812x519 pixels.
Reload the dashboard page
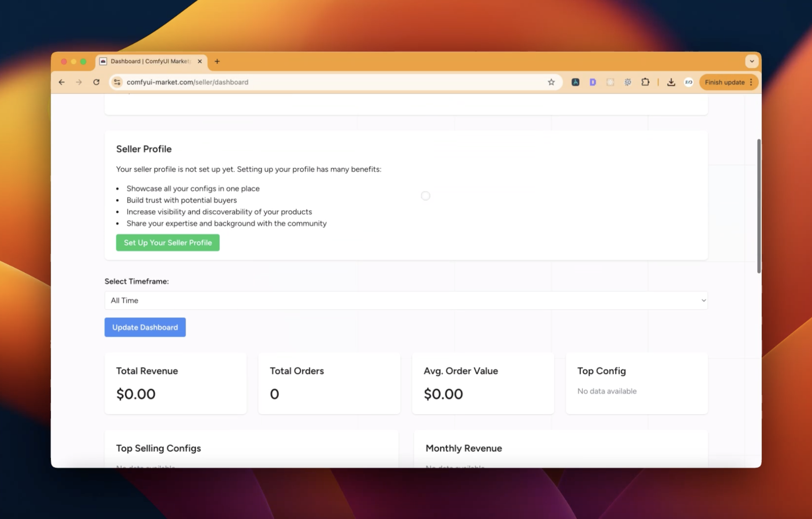click(x=96, y=82)
